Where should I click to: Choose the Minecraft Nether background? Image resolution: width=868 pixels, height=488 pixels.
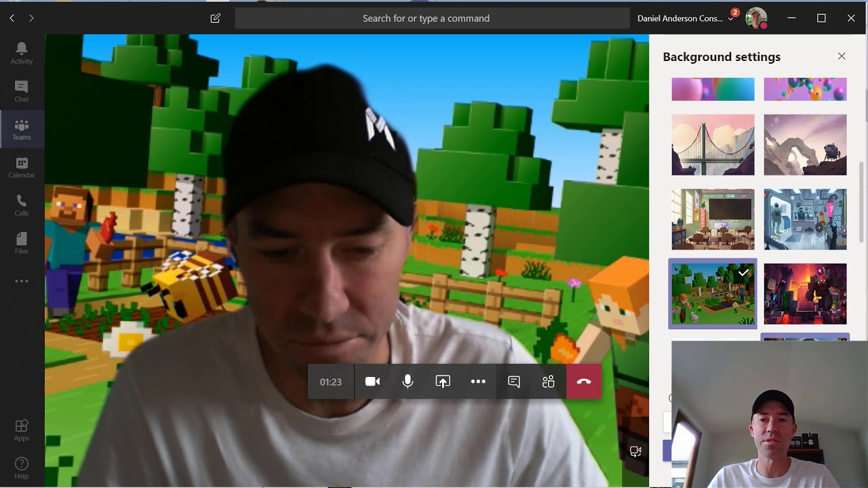pos(805,293)
